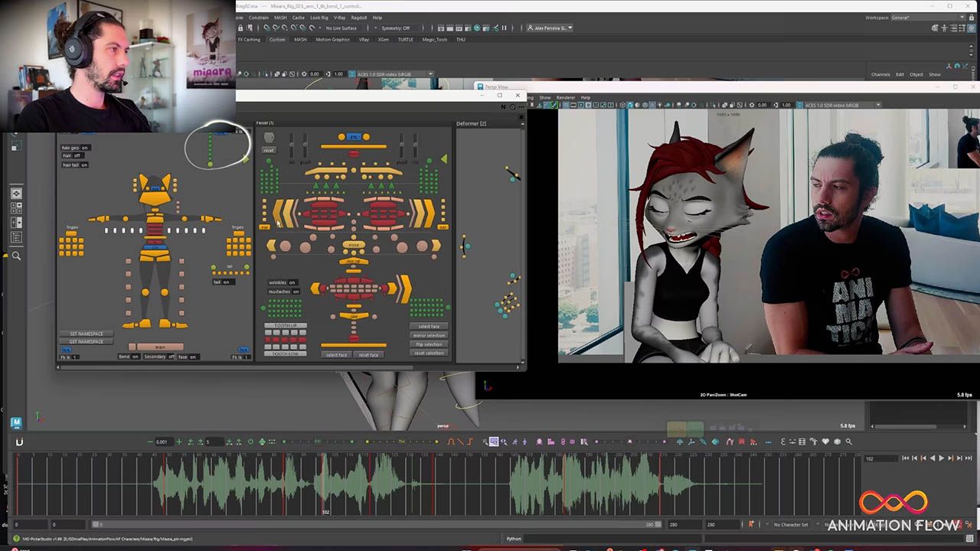Click the Maya home icon at bottom left

click(16, 422)
